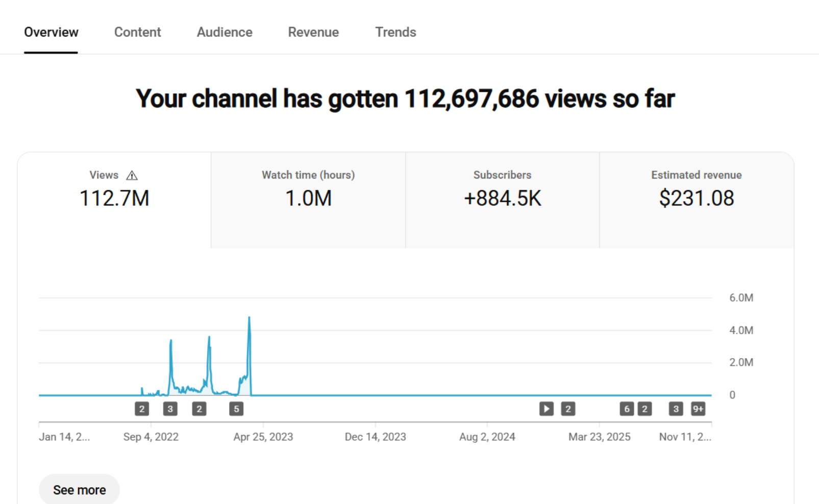Click the play icon video marker under chart
This screenshot has width=819, height=504.
coord(546,409)
